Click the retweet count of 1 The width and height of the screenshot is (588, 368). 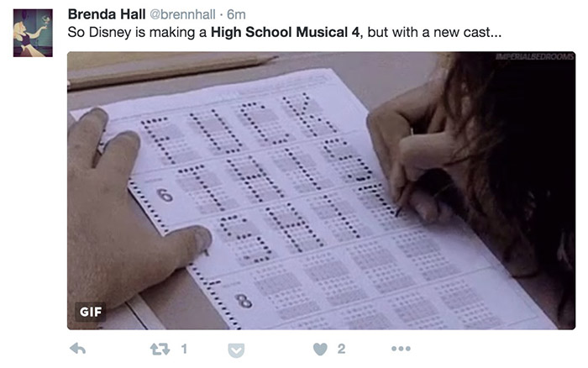[x=184, y=349]
